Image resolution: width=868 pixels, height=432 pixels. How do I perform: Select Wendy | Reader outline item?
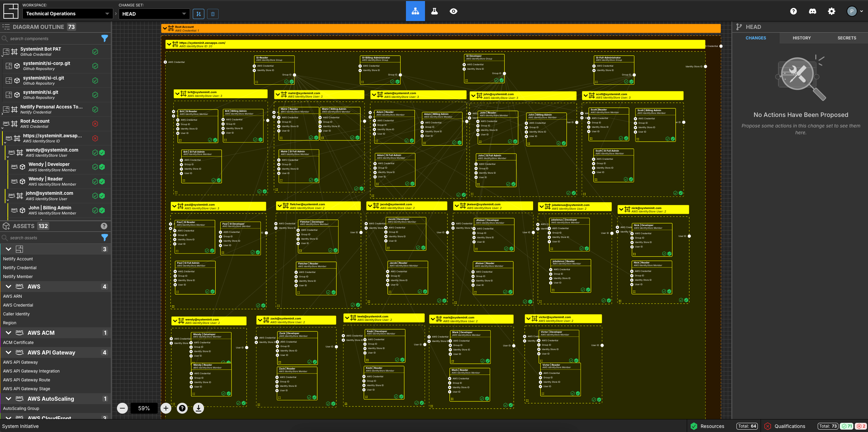(x=59, y=182)
